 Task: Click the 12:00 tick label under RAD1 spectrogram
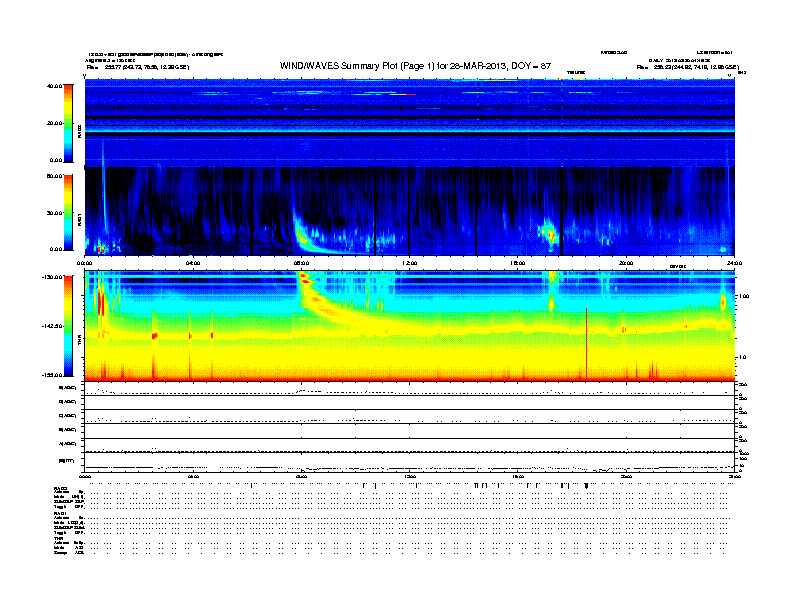(410, 263)
